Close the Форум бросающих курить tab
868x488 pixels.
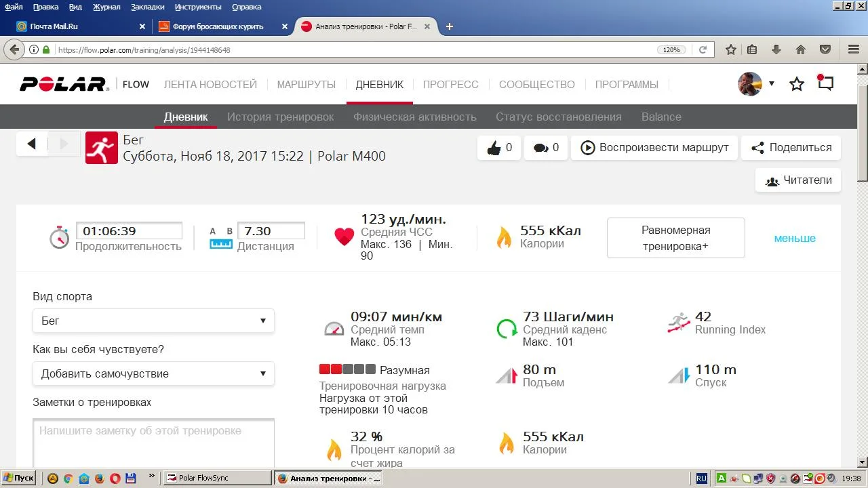[x=284, y=26]
